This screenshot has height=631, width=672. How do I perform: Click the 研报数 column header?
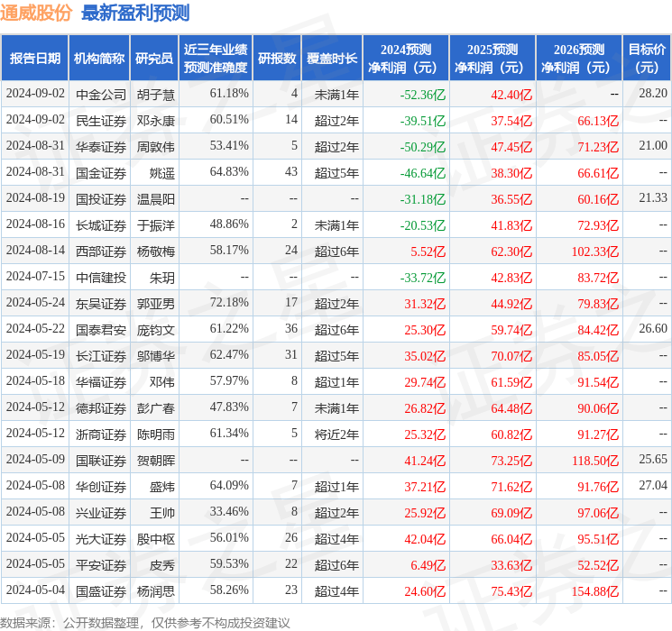[277, 59]
